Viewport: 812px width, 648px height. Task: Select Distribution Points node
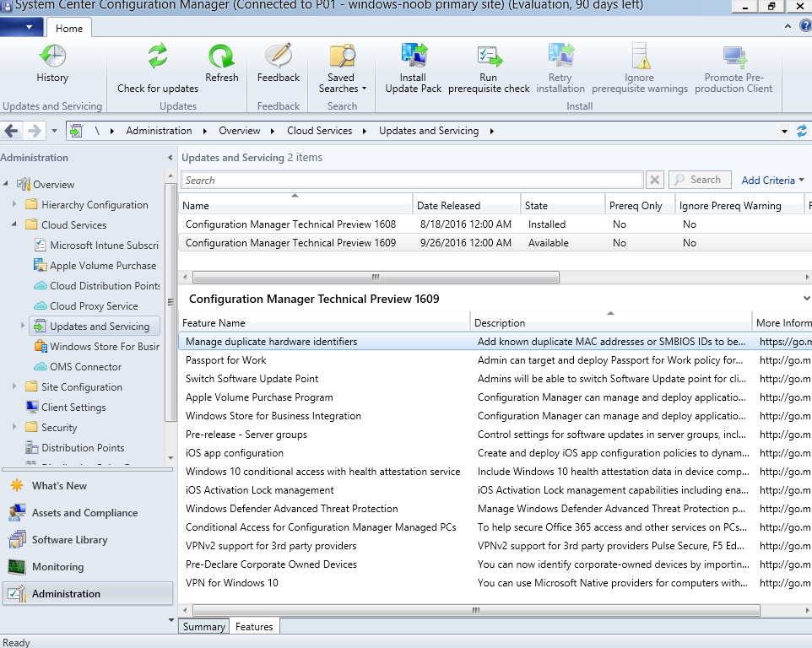tap(75, 448)
